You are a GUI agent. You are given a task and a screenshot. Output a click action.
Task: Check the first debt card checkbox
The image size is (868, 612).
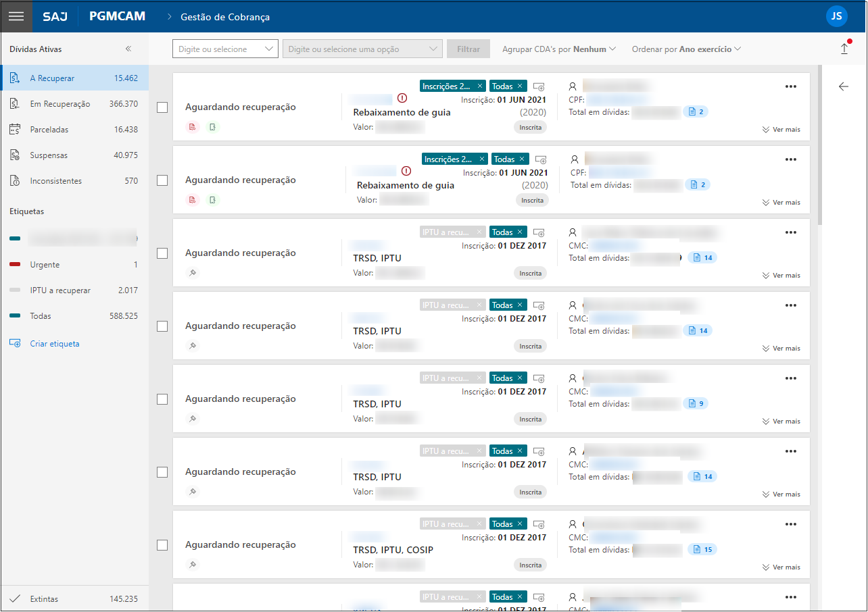coord(162,107)
